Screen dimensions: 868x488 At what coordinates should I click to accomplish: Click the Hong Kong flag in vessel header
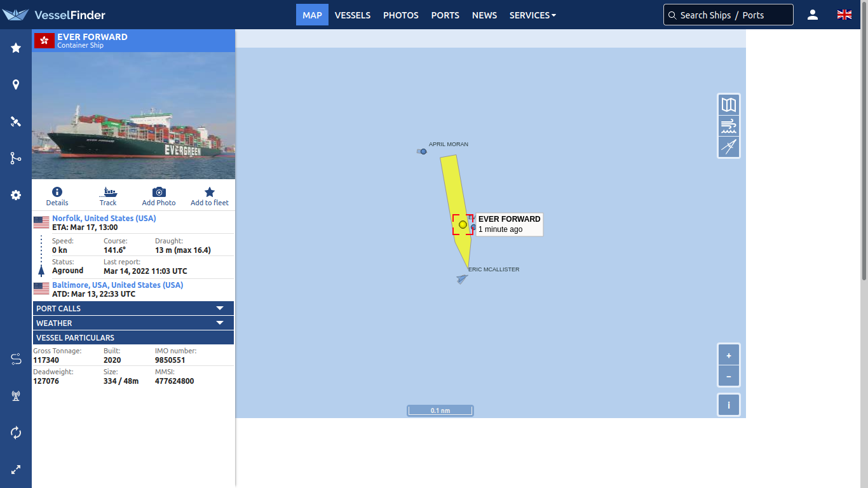44,40
